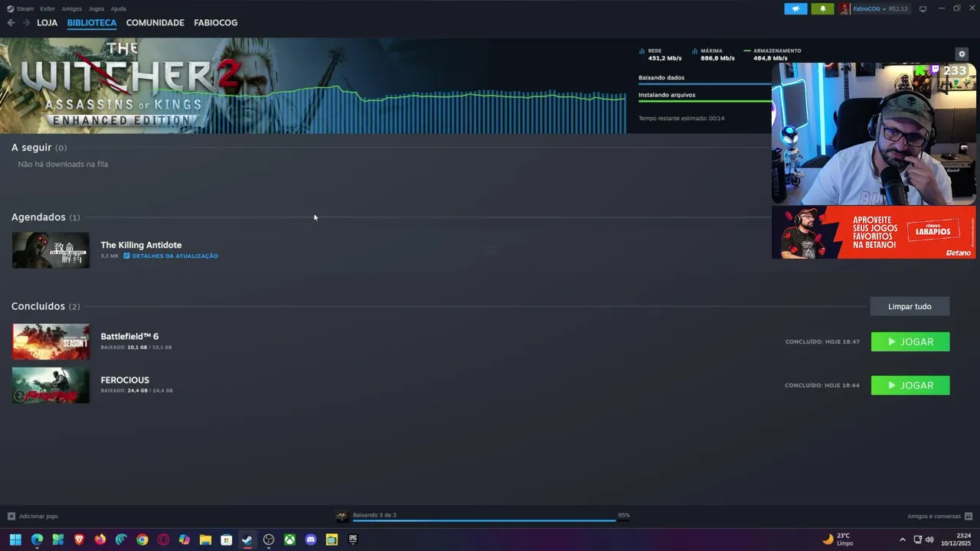
Task: Click FEROCIOUS game thumbnail
Action: coord(51,385)
